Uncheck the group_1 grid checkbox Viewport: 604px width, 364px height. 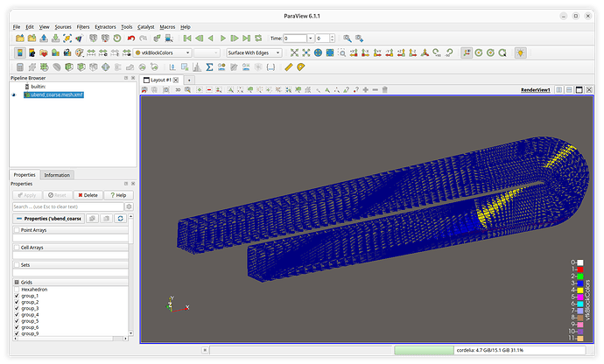pyautogui.click(x=17, y=296)
